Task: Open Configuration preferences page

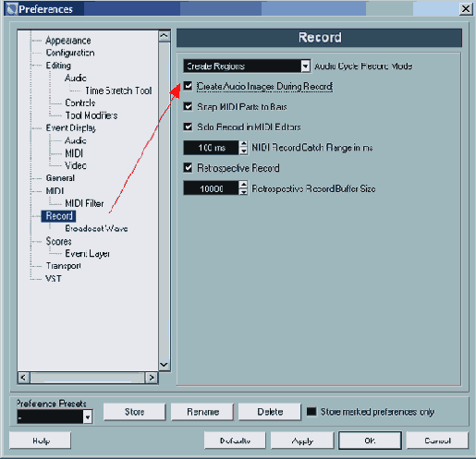Action: pyautogui.click(x=70, y=53)
